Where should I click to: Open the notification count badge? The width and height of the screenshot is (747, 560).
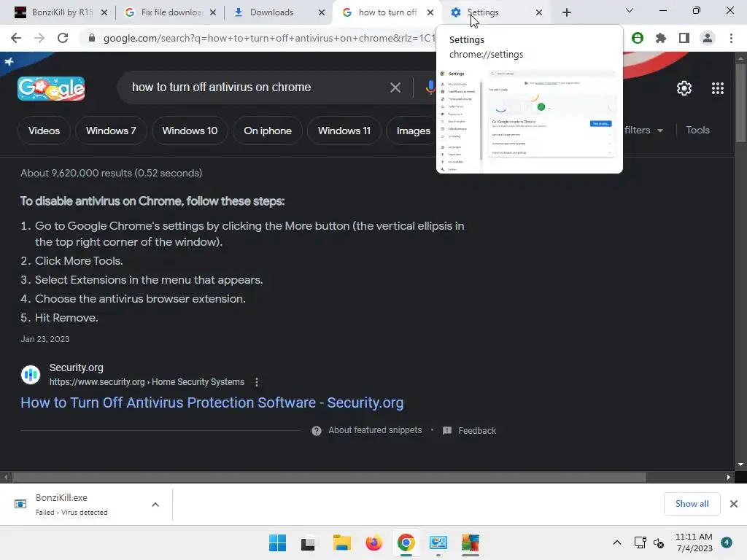[x=727, y=542]
